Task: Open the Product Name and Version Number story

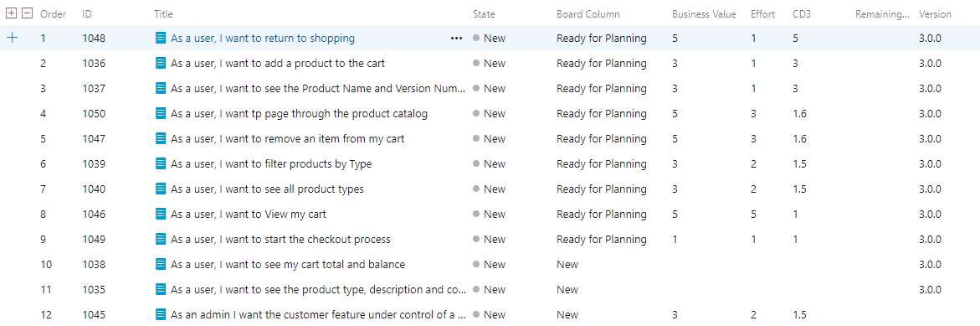Action: click(318, 88)
